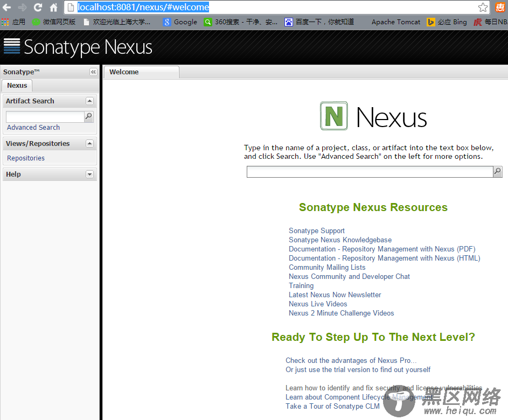
Task: Open the 360搜索 bookmark
Action: pyautogui.click(x=241, y=22)
